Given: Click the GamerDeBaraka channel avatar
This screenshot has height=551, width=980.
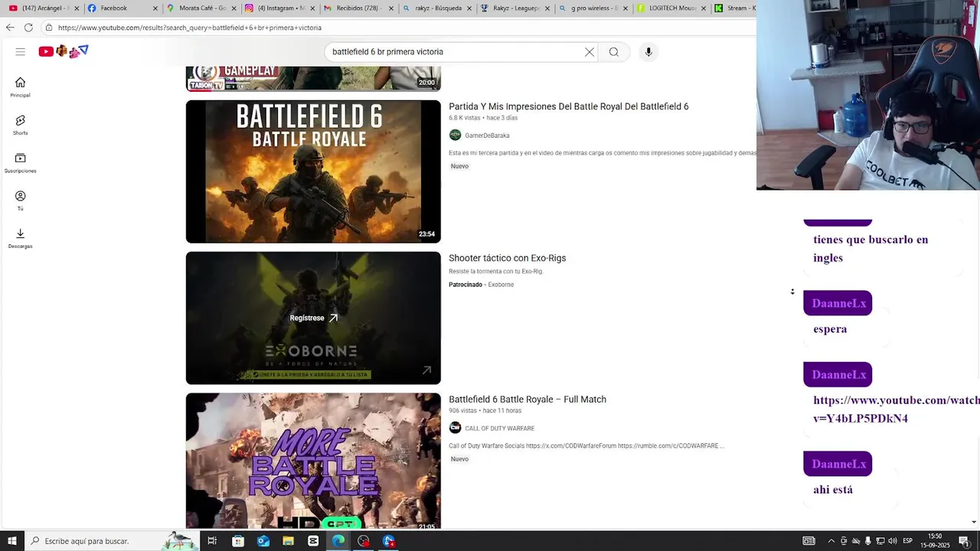Looking at the screenshot, I should (455, 135).
